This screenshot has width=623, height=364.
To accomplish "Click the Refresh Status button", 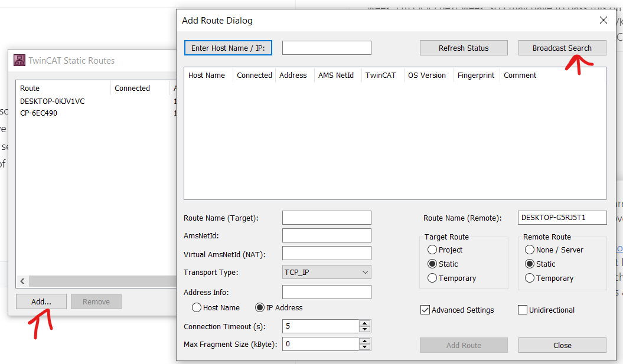I will pos(464,48).
